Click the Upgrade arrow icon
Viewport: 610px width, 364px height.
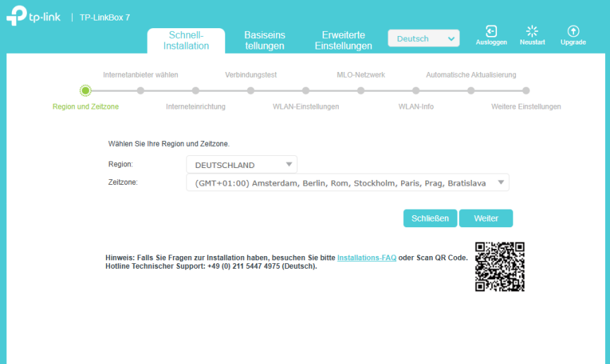(x=573, y=31)
